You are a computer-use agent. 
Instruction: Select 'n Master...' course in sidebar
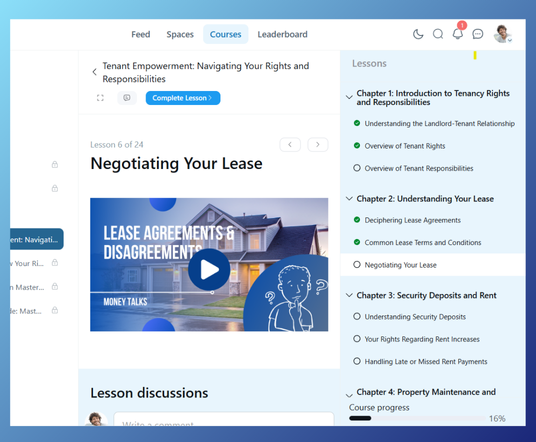click(27, 287)
